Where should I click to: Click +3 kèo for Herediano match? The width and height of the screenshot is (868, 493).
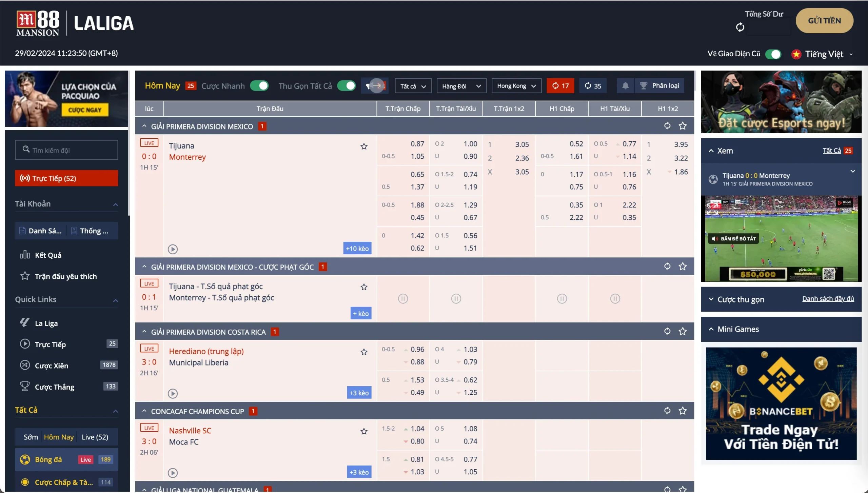point(359,393)
